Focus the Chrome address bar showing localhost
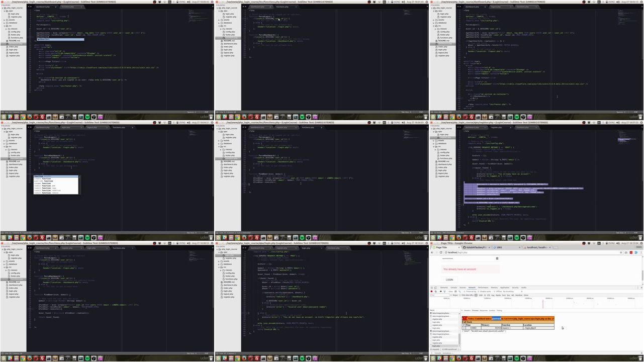Screen dimensions: 644x362 click(x=530, y=252)
